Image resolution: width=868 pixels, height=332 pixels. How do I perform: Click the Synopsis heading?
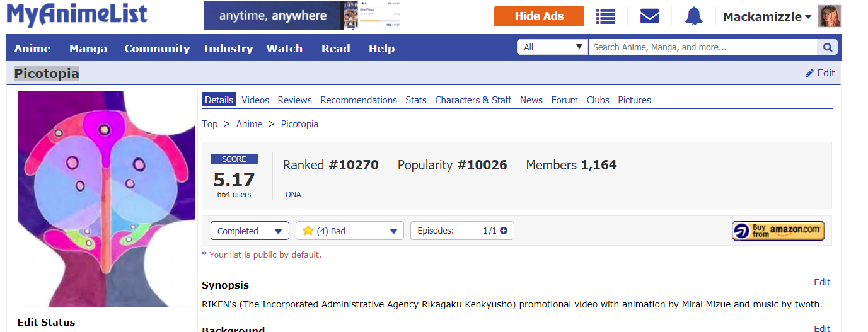click(225, 285)
